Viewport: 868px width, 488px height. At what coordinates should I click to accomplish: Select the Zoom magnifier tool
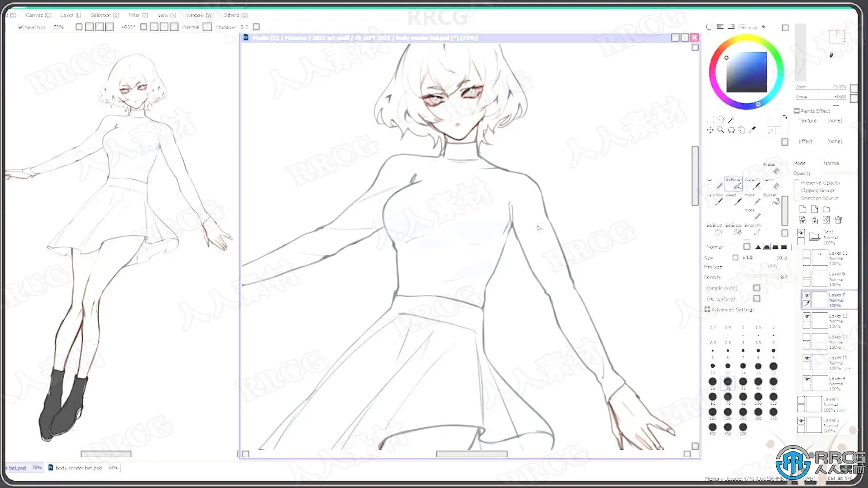pyautogui.click(x=721, y=130)
